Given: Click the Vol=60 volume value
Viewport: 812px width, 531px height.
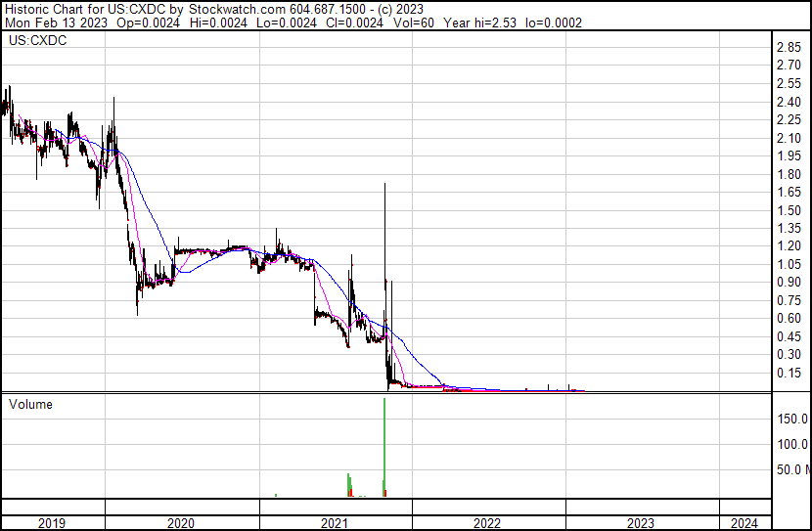Looking at the screenshot, I should point(414,22).
